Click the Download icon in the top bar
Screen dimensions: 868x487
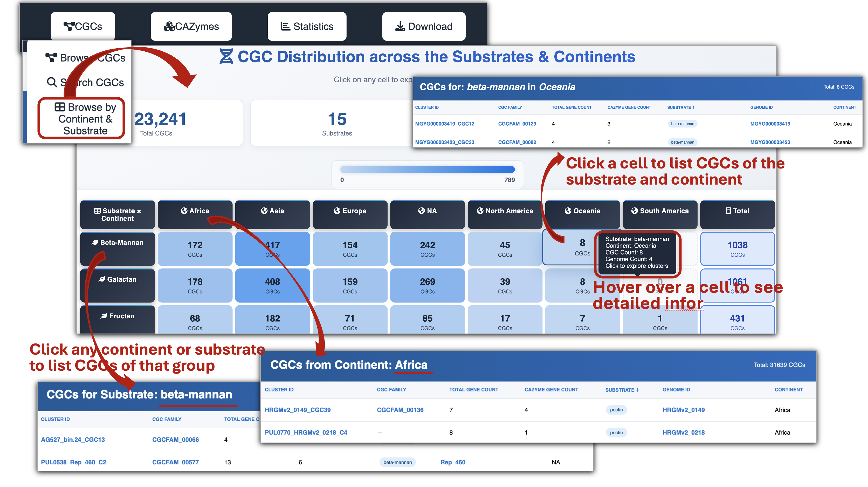point(400,26)
